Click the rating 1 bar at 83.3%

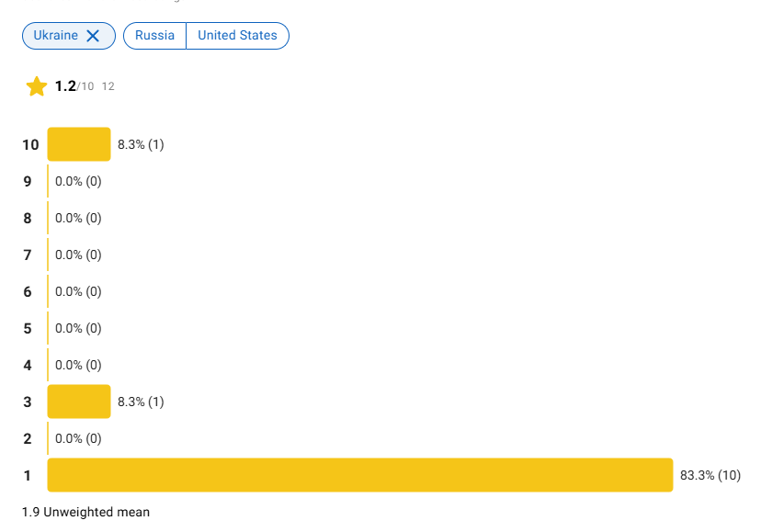pos(360,475)
